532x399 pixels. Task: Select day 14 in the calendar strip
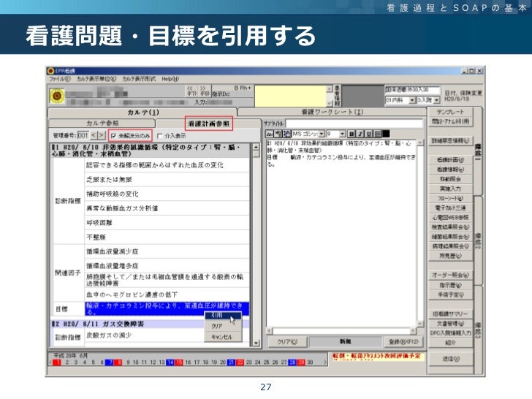tap(170, 362)
